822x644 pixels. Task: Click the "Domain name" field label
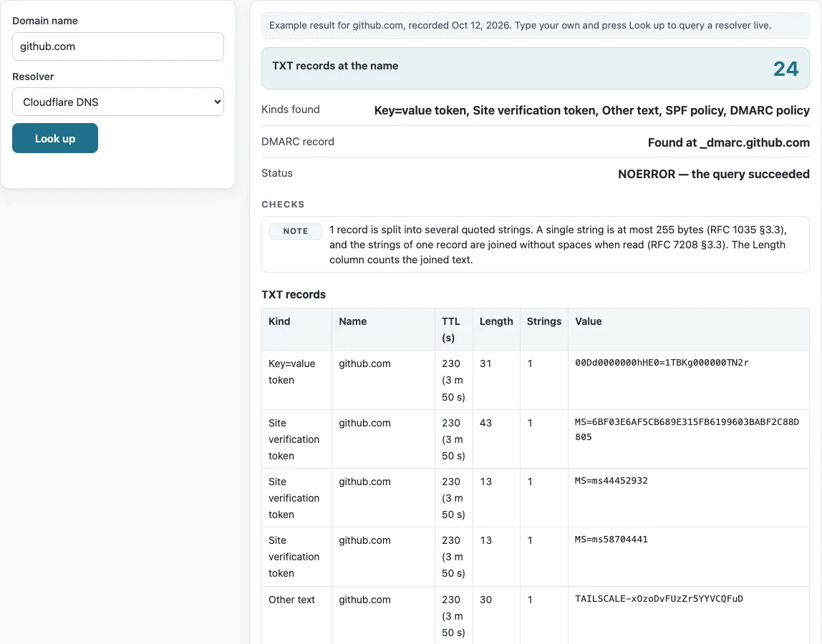pos(45,21)
